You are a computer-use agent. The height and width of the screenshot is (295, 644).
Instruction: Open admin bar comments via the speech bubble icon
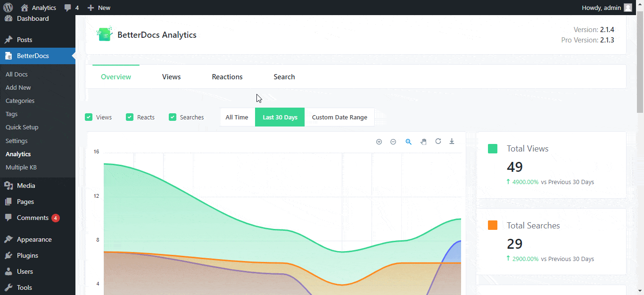[67, 7]
